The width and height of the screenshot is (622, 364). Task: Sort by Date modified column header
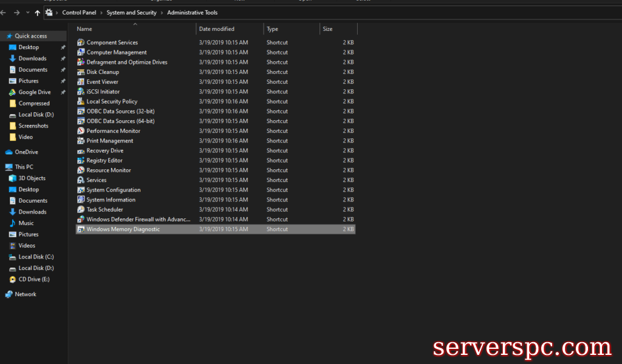click(216, 29)
